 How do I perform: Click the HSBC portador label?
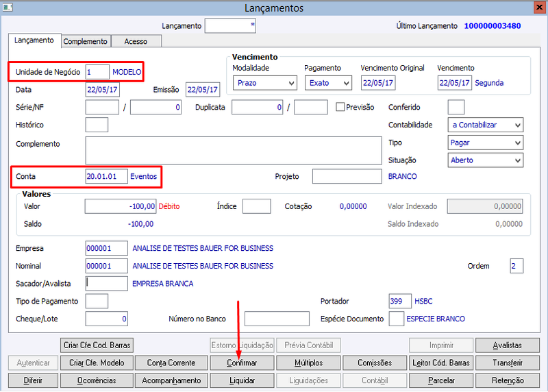[423, 301]
